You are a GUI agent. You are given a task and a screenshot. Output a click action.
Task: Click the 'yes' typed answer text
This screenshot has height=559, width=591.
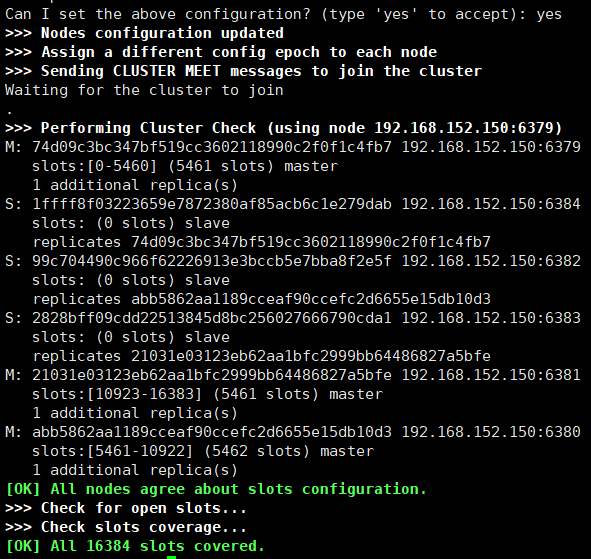point(549,14)
